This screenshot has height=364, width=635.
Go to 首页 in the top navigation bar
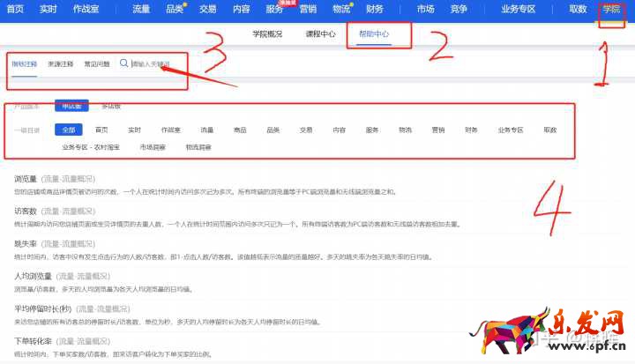17,9
